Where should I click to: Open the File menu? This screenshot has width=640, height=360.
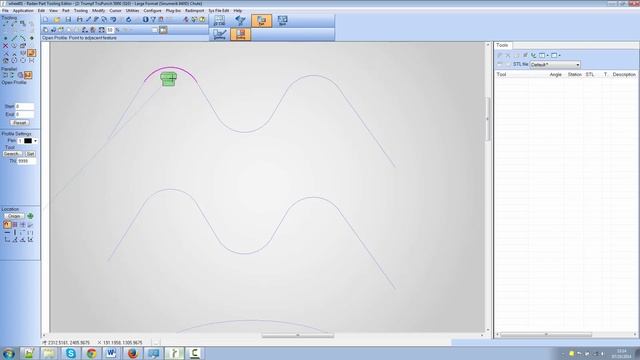pyautogui.click(x=5, y=11)
